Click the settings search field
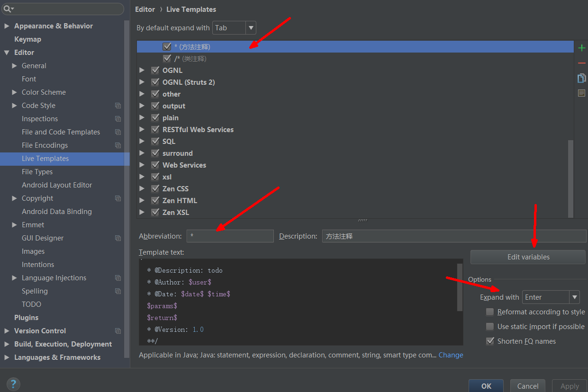The width and height of the screenshot is (588, 392). (63, 9)
